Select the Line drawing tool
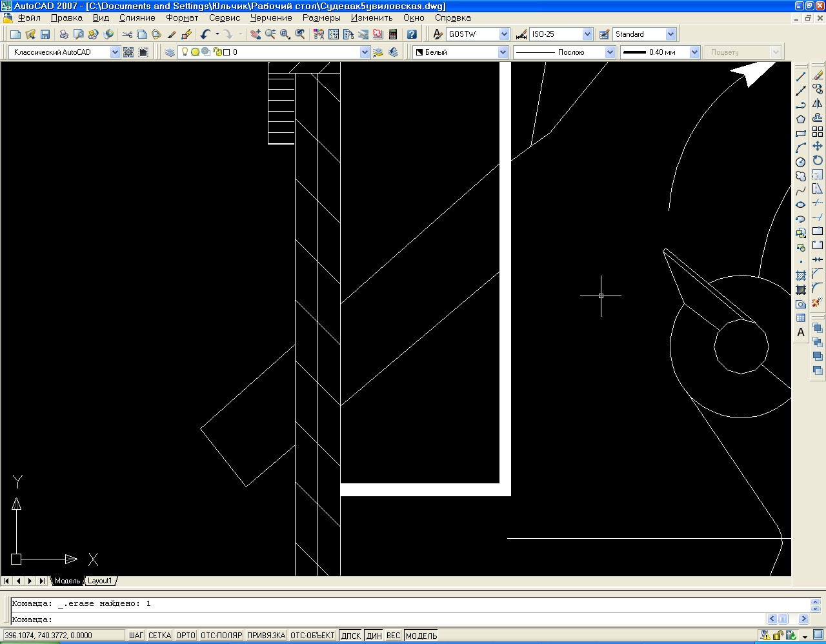Screen dimensions: 826x644 pyautogui.click(x=801, y=77)
